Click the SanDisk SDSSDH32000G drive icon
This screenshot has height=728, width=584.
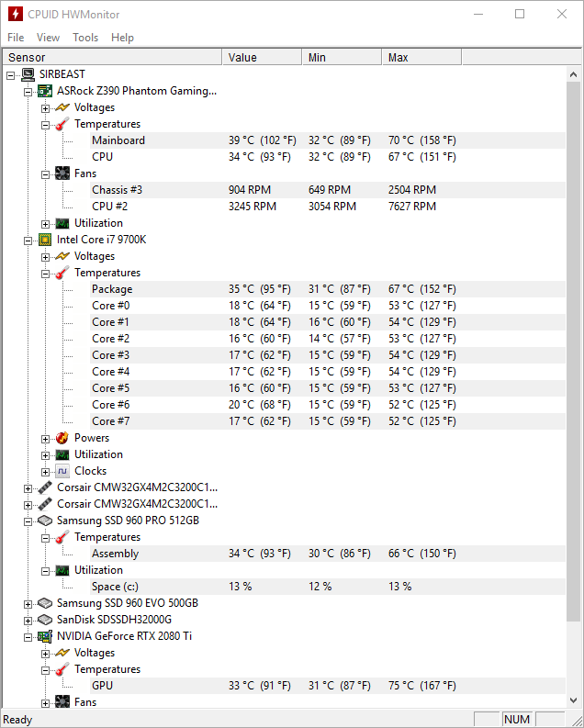pyautogui.click(x=45, y=620)
